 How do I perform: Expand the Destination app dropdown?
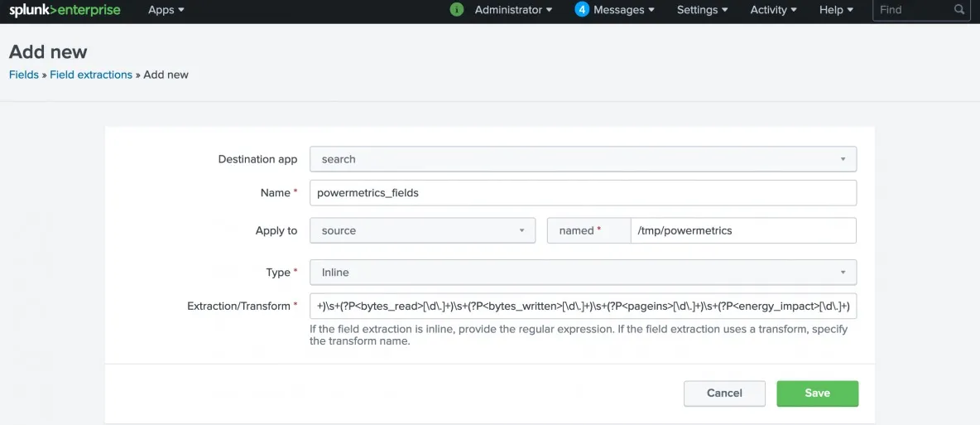(583, 159)
